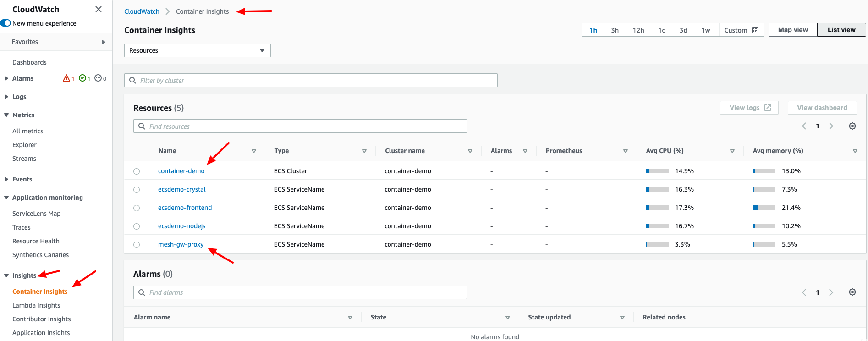The width and height of the screenshot is (868, 341).
Task: Click the View logs button
Action: click(749, 108)
